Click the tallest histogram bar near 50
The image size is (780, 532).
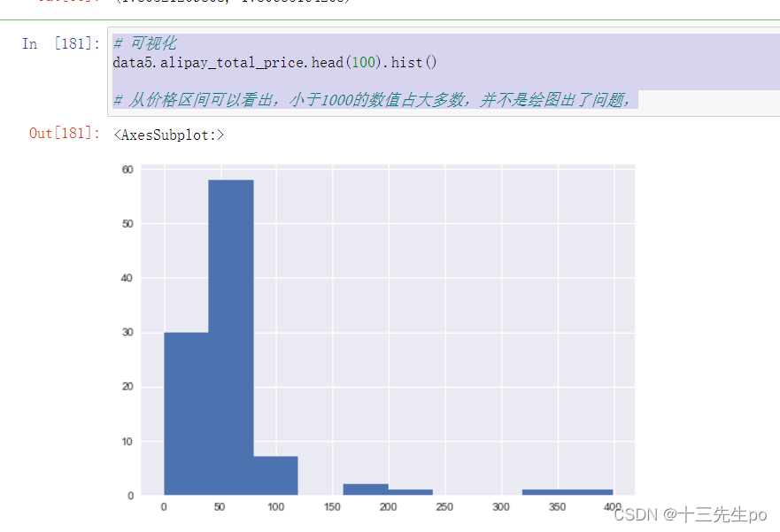tap(231, 337)
